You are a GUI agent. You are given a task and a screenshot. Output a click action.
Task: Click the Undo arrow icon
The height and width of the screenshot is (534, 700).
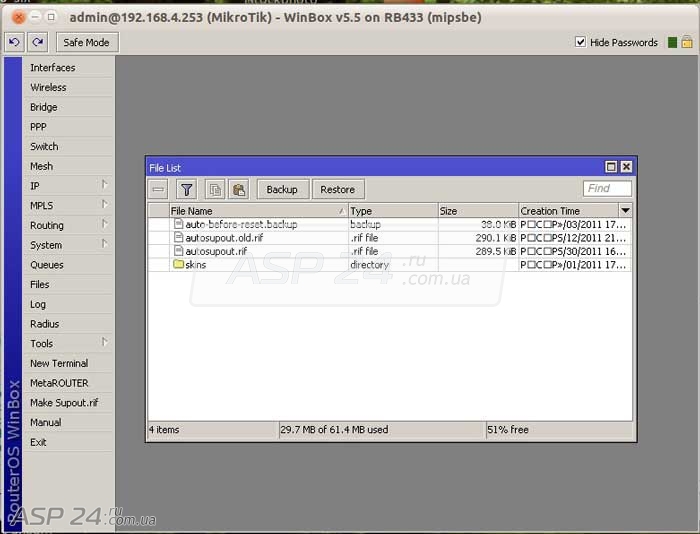pyautogui.click(x=14, y=42)
